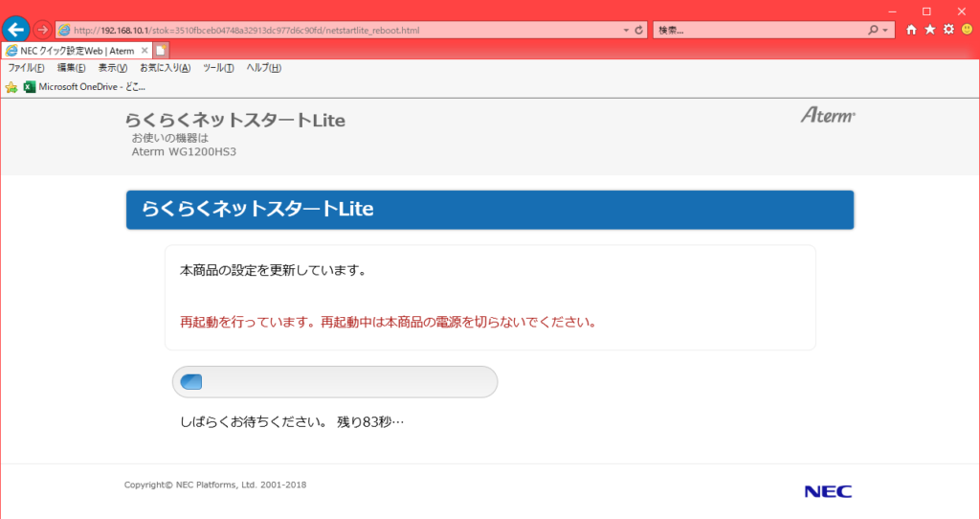Click the IE page icon in address bar
This screenshot has width=980, height=519.
(x=64, y=30)
